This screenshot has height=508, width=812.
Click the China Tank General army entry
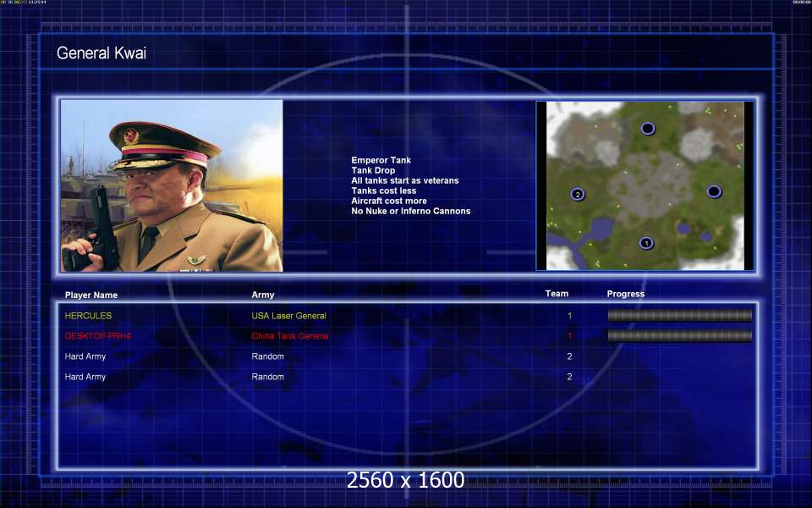click(290, 336)
